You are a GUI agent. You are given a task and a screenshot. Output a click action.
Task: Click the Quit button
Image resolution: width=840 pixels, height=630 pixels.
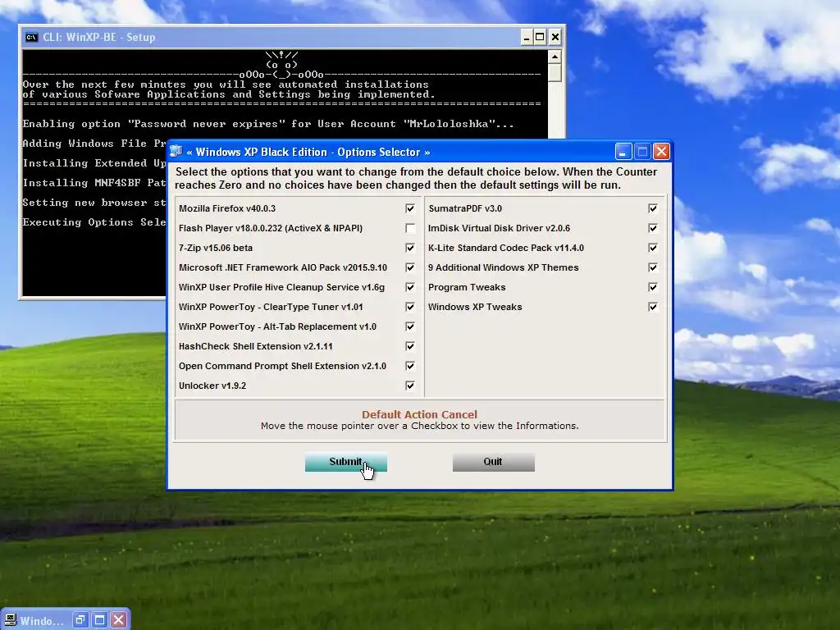pos(493,463)
